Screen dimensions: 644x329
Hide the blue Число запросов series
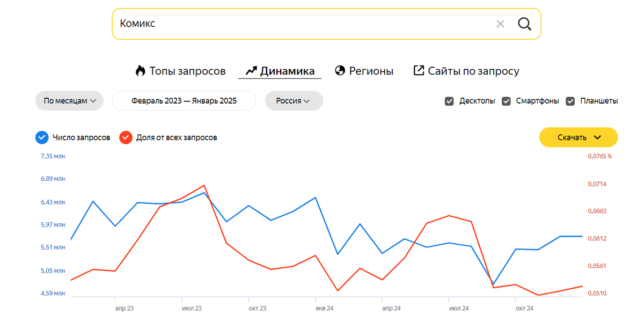(x=42, y=137)
